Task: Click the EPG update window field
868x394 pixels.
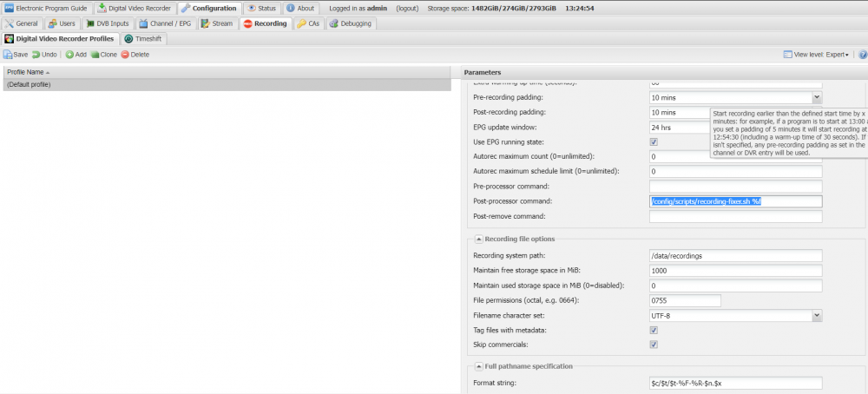Action: tap(680, 128)
